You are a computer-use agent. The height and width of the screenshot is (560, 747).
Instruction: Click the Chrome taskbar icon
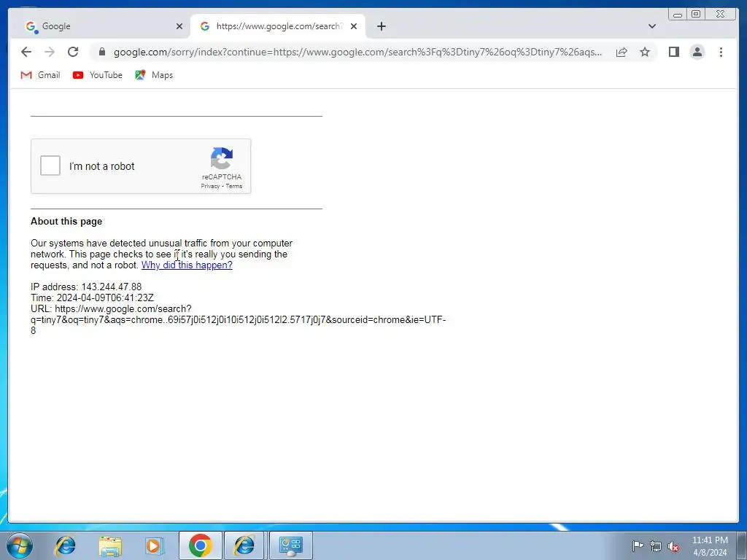point(200,545)
